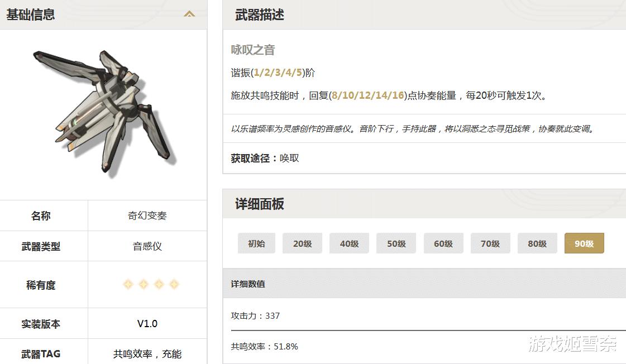Show stats for 60级
The image size is (626, 364).
click(x=443, y=243)
